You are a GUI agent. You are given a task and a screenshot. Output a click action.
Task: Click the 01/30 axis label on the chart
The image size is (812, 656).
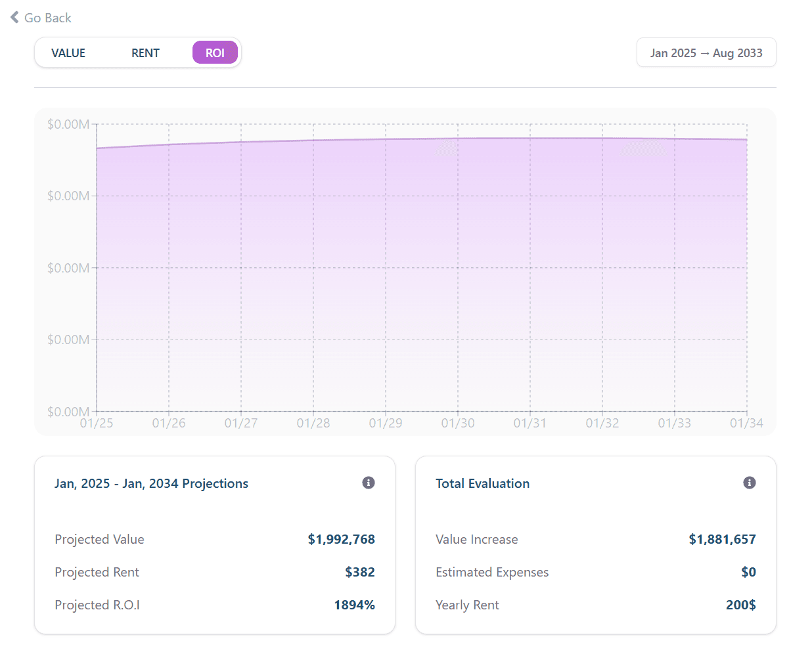[458, 424]
